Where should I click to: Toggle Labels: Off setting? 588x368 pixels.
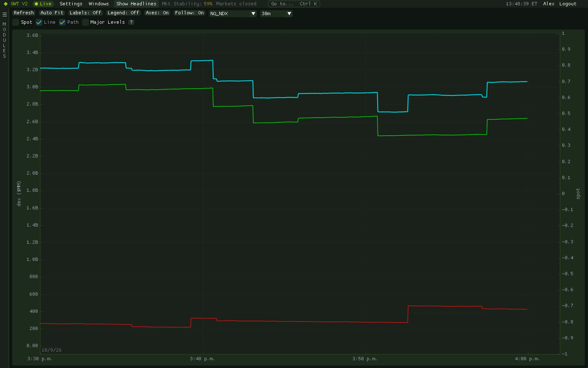click(85, 13)
